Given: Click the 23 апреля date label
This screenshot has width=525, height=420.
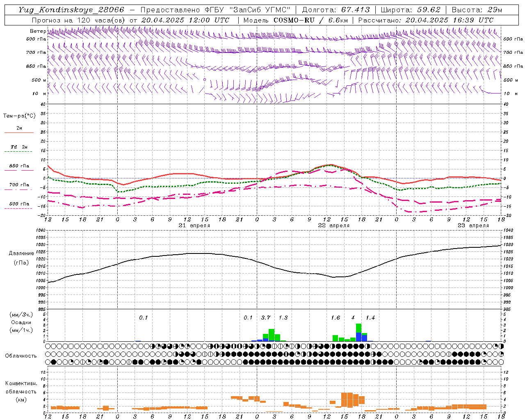Looking at the screenshot, I should (x=473, y=226).
